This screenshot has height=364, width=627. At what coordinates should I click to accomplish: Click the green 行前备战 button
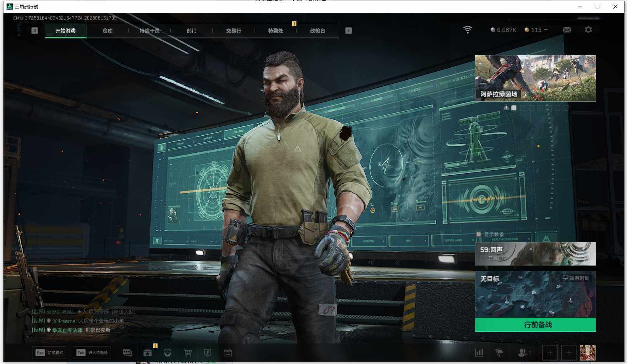tap(535, 325)
